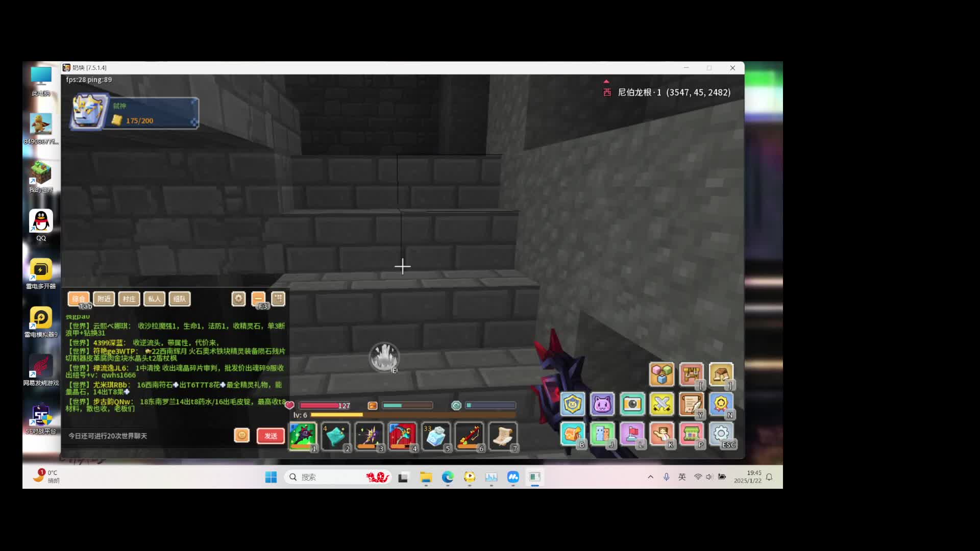The width and height of the screenshot is (980, 551).
Task: Open the camera screenshot icon
Action: [x=632, y=405]
